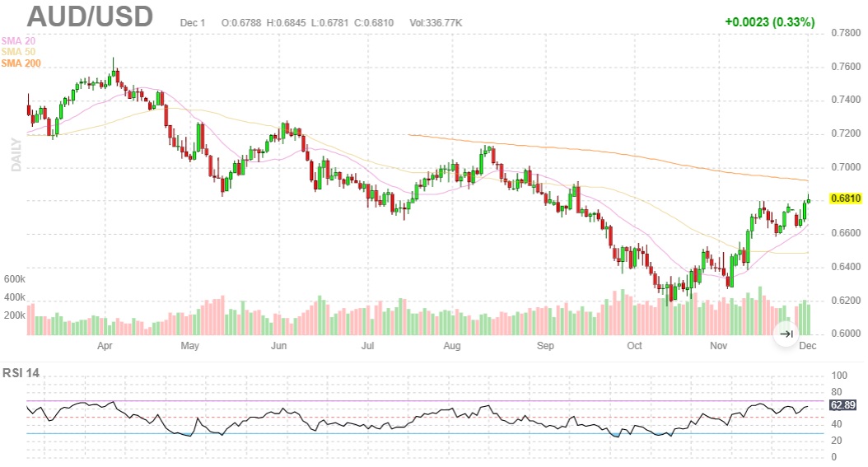The height and width of the screenshot is (467, 868).
Task: Click the 0.6000 price axis label
Action: click(846, 334)
